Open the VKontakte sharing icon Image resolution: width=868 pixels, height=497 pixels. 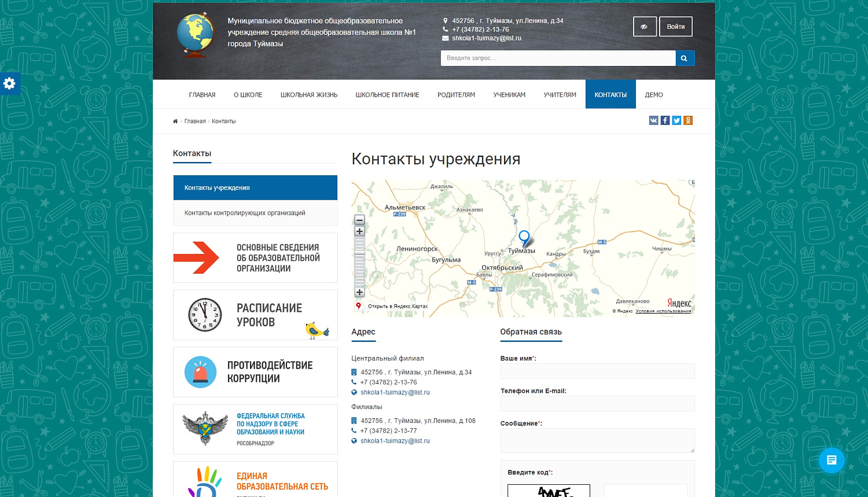coord(653,120)
